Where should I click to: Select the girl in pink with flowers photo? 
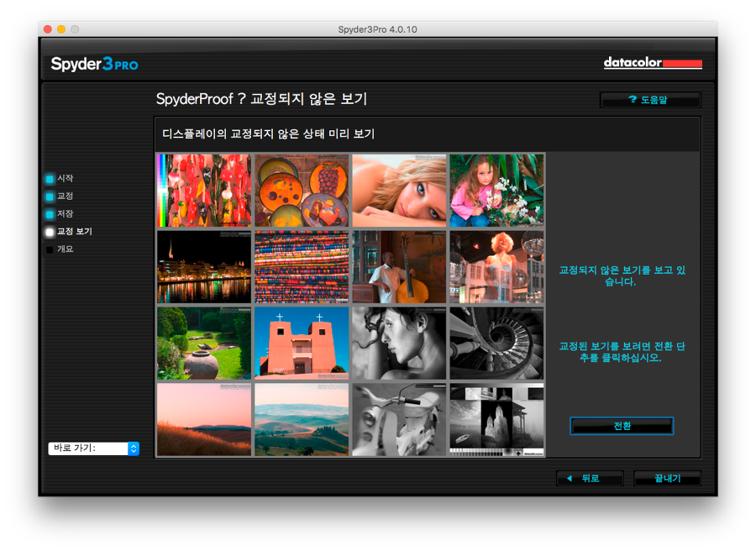point(496,190)
